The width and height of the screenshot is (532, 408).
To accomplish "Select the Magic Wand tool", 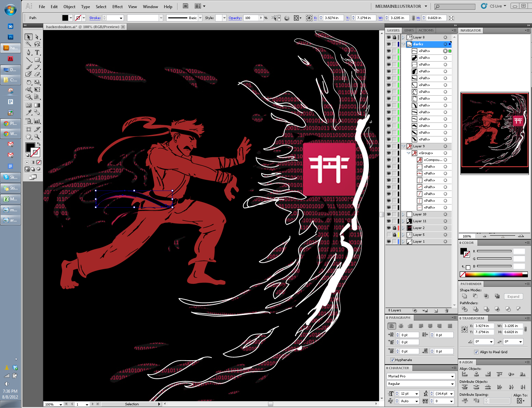I will pos(29,44).
